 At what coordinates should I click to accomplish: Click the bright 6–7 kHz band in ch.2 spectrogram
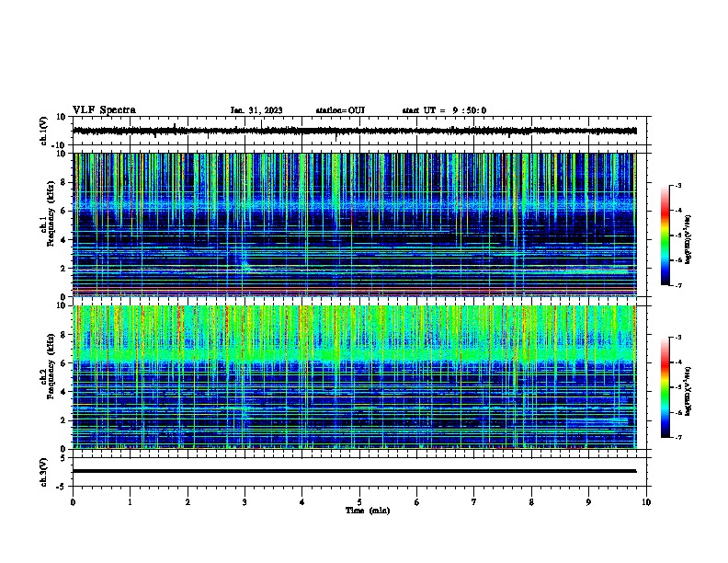pyautogui.click(x=354, y=356)
